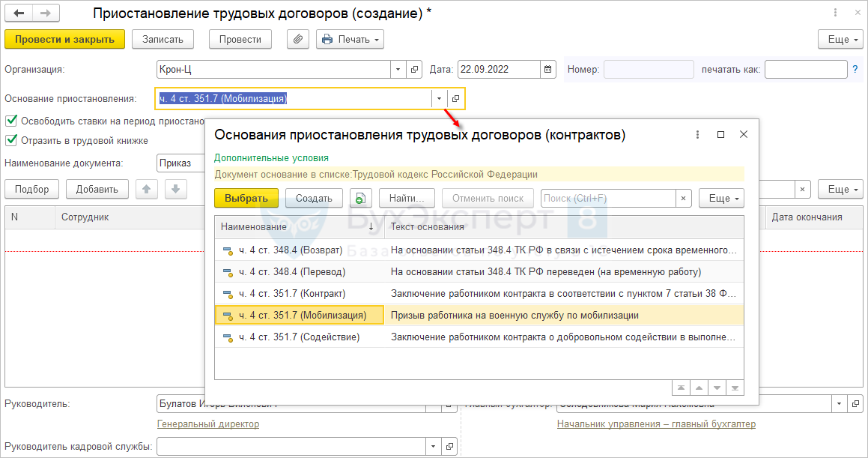The height and width of the screenshot is (458, 868).
Task: Click the paperclip attachments icon
Action: click(x=298, y=40)
